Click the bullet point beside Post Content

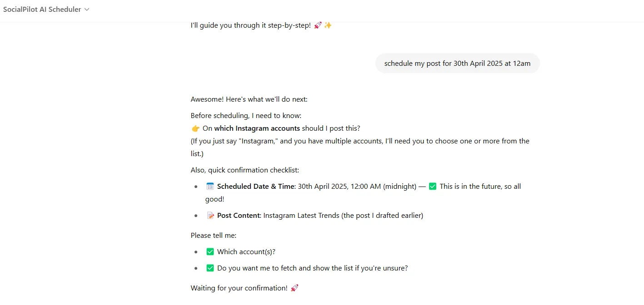click(x=196, y=215)
